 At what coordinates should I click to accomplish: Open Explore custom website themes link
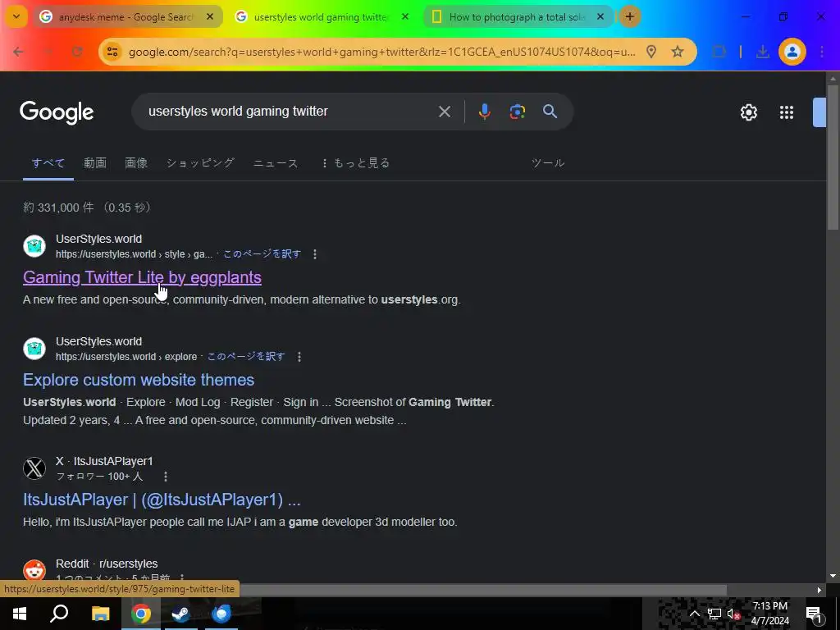[138, 380]
